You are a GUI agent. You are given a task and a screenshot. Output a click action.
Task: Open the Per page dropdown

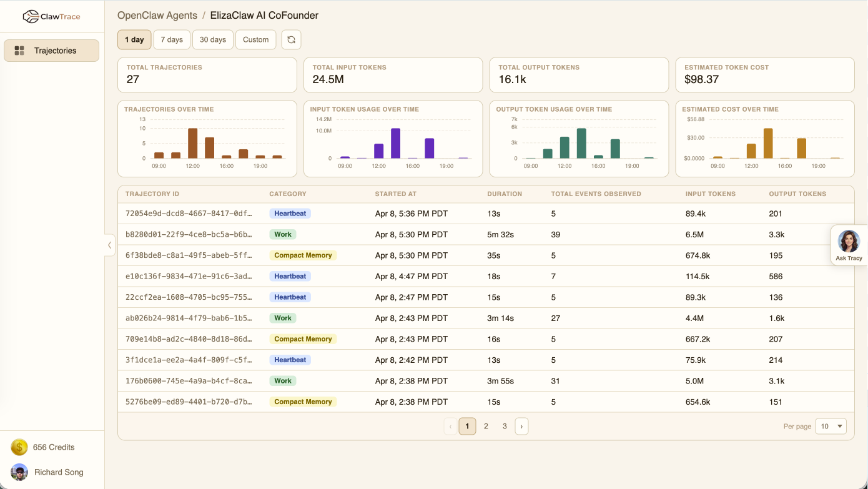click(831, 426)
